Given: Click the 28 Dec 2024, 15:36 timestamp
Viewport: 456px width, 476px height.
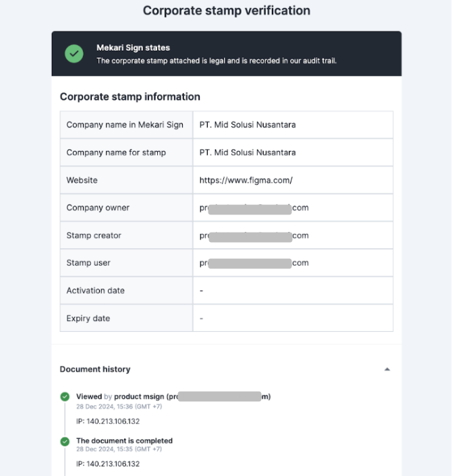Looking at the screenshot, I should (119, 407).
